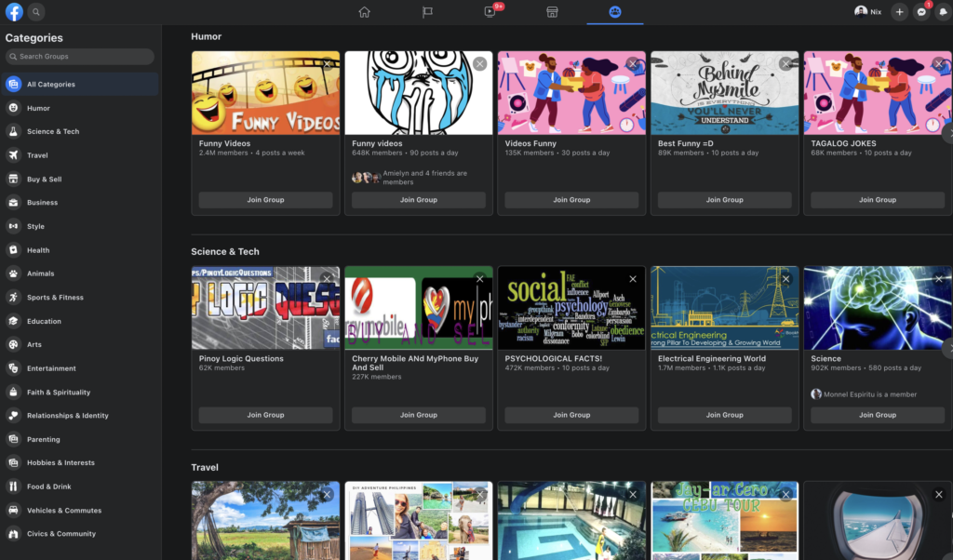The width and height of the screenshot is (953, 560).
Task: Open the Facebook search magnifier
Action: (x=36, y=11)
